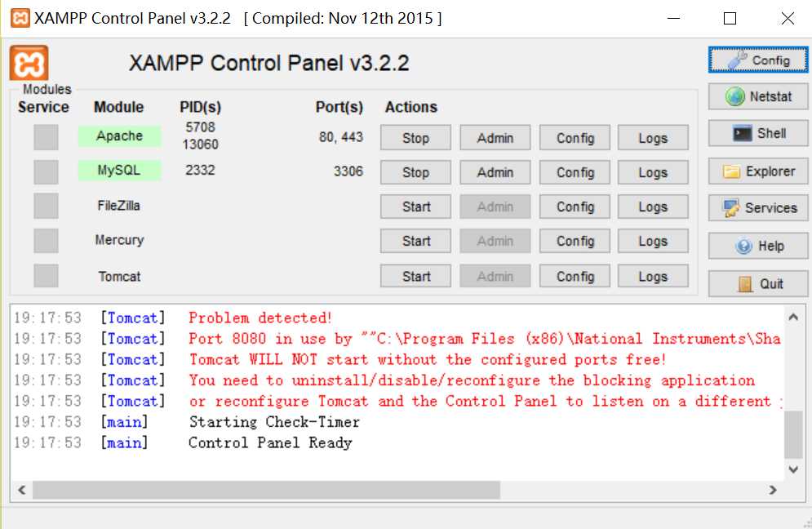
Task: View FileZilla Logs
Action: coord(653,207)
